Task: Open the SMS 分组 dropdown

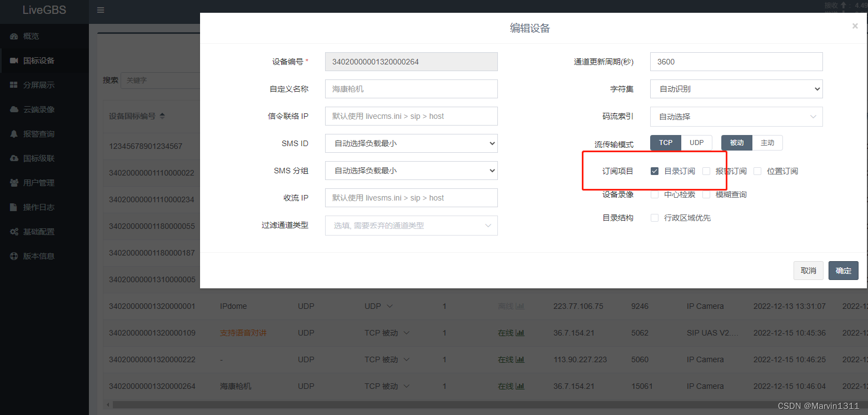Action: [411, 171]
